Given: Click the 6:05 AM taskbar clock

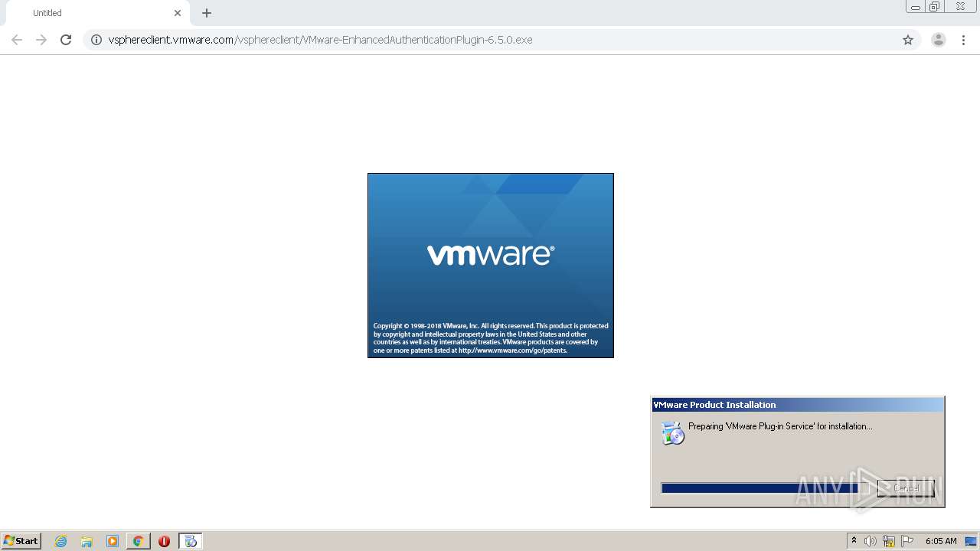Looking at the screenshot, I should click(x=941, y=541).
